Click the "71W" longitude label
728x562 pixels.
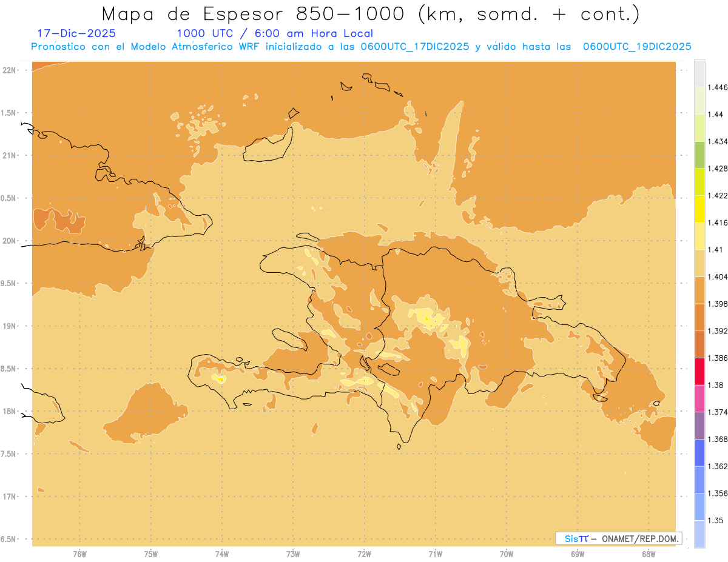[x=435, y=554]
